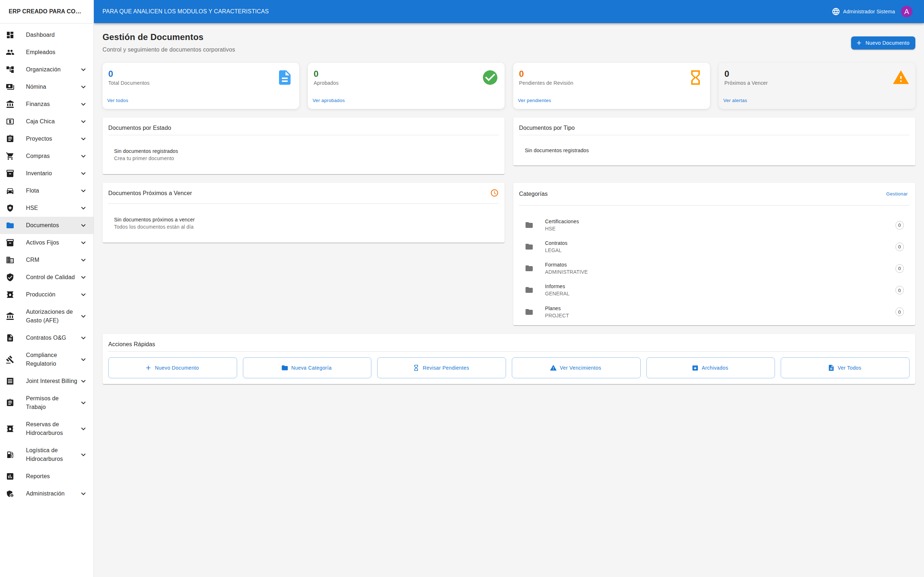Viewport: 924px width, 577px height.
Task: Expand the Administración menu
Action: coord(83,493)
